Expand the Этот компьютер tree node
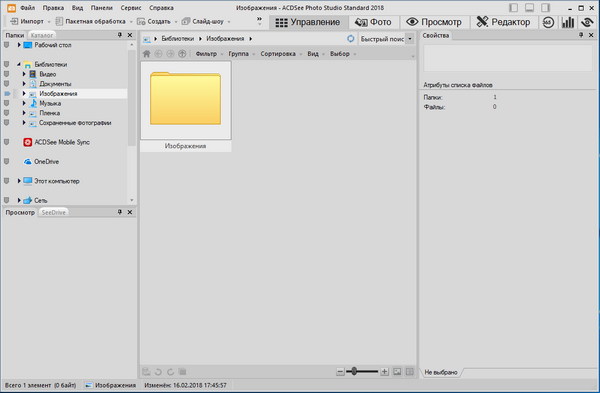Screen dimensions: 600x393 point(19,181)
